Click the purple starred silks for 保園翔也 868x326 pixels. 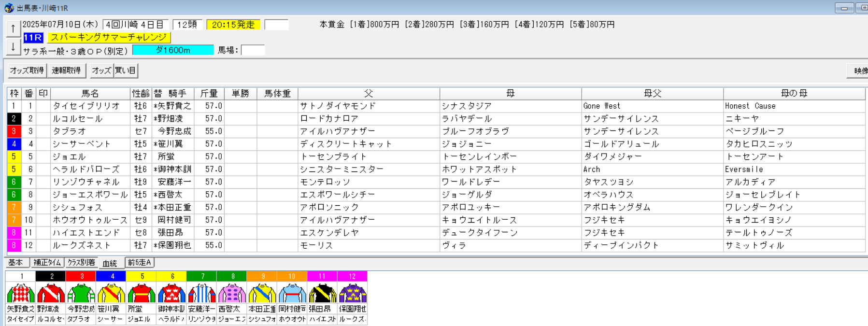(x=353, y=293)
